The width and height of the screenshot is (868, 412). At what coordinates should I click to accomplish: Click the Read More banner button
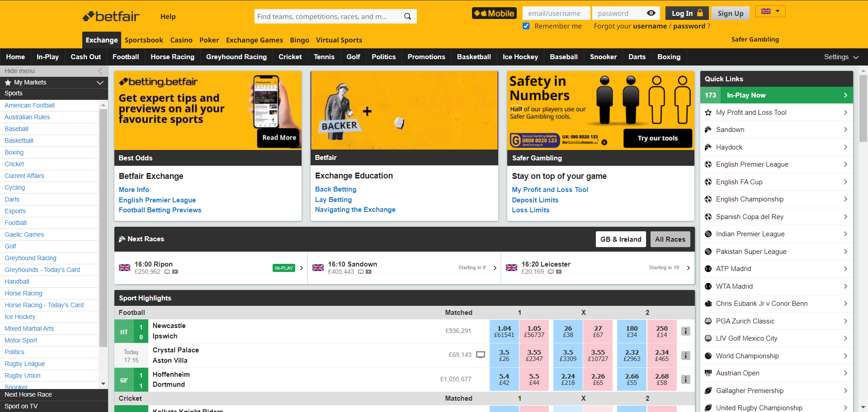tap(279, 137)
